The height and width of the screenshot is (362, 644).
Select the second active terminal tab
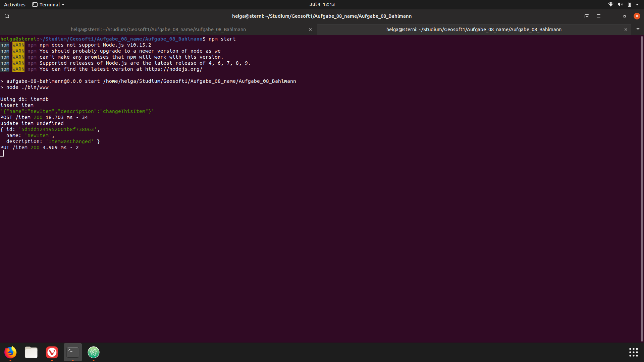pos(474,29)
